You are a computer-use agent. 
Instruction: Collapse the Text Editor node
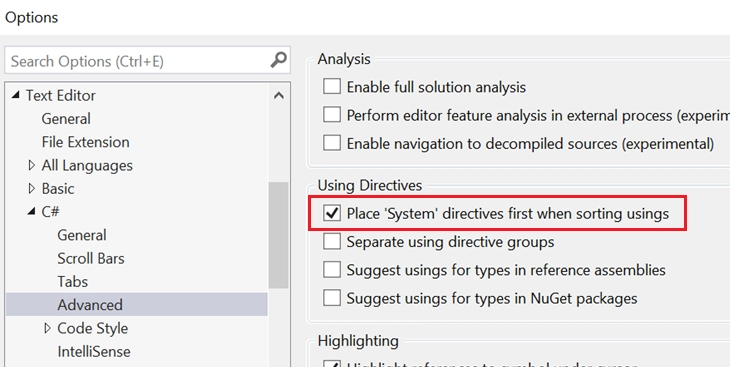click(16, 95)
